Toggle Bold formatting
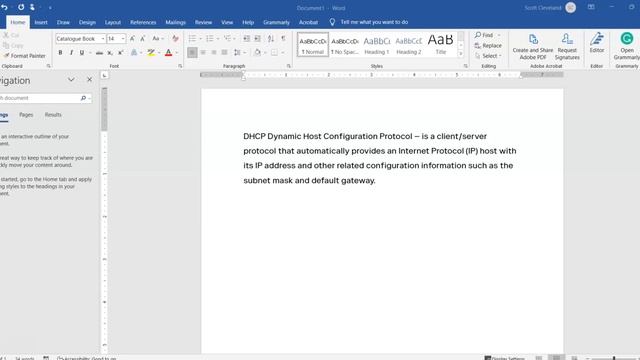 click(60, 53)
